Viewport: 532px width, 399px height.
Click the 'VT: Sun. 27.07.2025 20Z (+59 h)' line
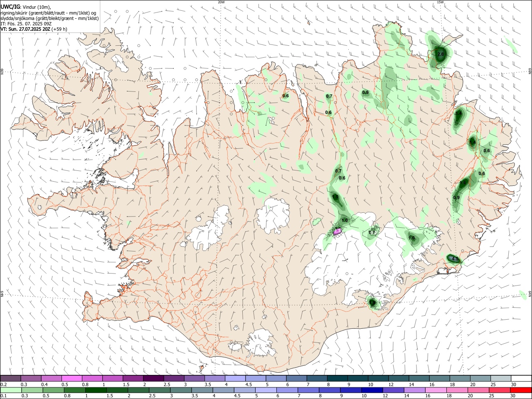[x=34, y=29]
